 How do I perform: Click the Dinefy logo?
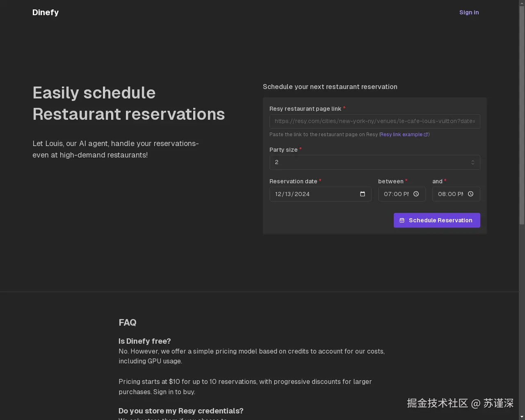click(45, 12)
